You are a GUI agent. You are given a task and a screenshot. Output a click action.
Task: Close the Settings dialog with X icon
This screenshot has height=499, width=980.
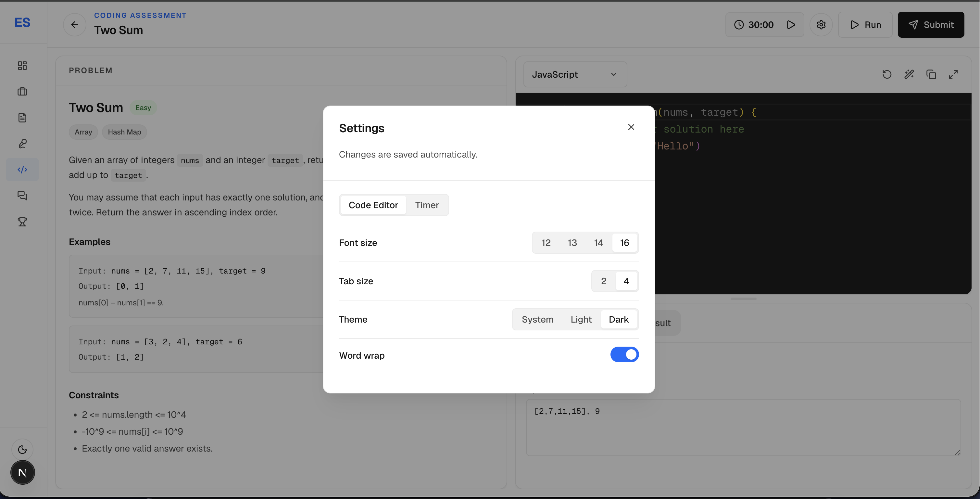point(631,127)
